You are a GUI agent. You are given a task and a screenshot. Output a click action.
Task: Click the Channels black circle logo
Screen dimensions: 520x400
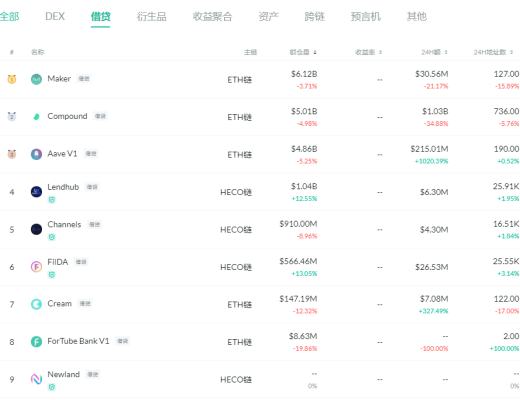click(x=36, y=229)
